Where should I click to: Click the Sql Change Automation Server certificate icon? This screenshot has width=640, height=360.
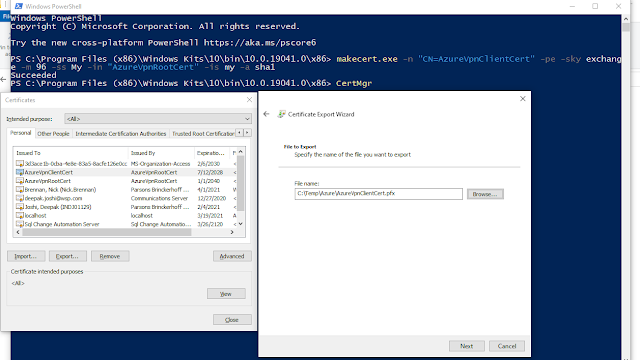20,224
